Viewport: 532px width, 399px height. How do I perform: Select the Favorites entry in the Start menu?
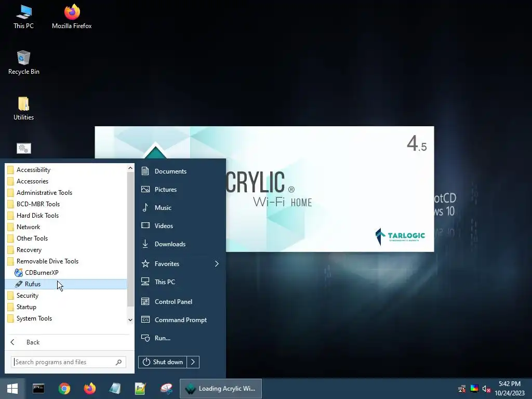tap(180, 263)
